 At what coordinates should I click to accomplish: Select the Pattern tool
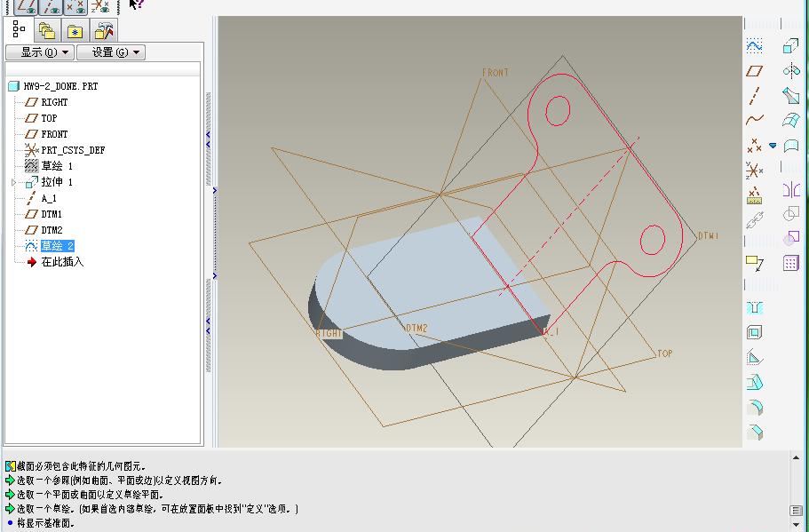point(791,263)
